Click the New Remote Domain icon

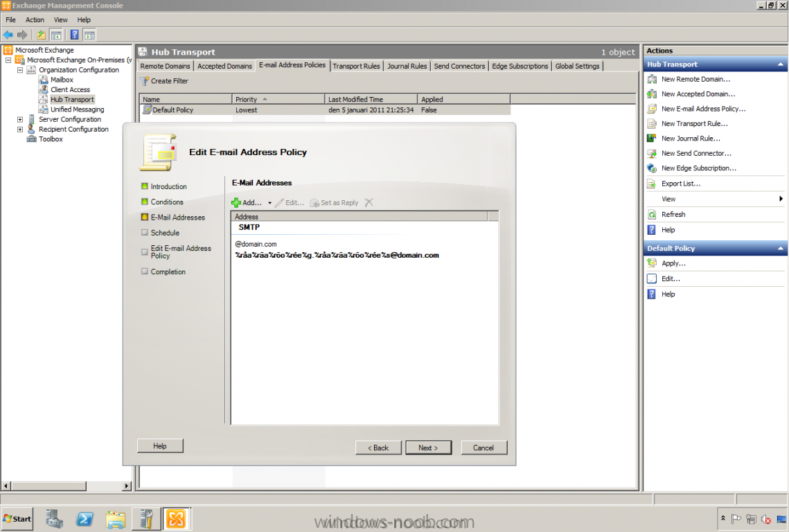pyautogui.click(x=652, y=79)
